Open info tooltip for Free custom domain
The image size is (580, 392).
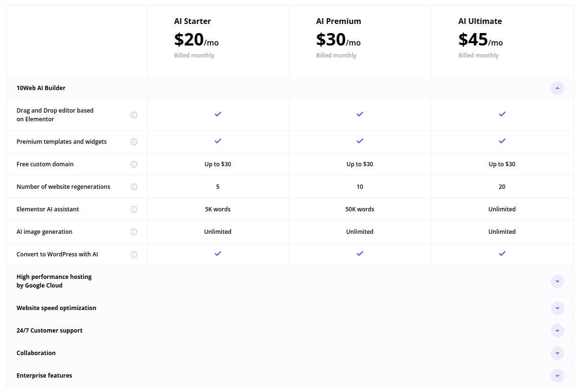[x=134, y=164]
